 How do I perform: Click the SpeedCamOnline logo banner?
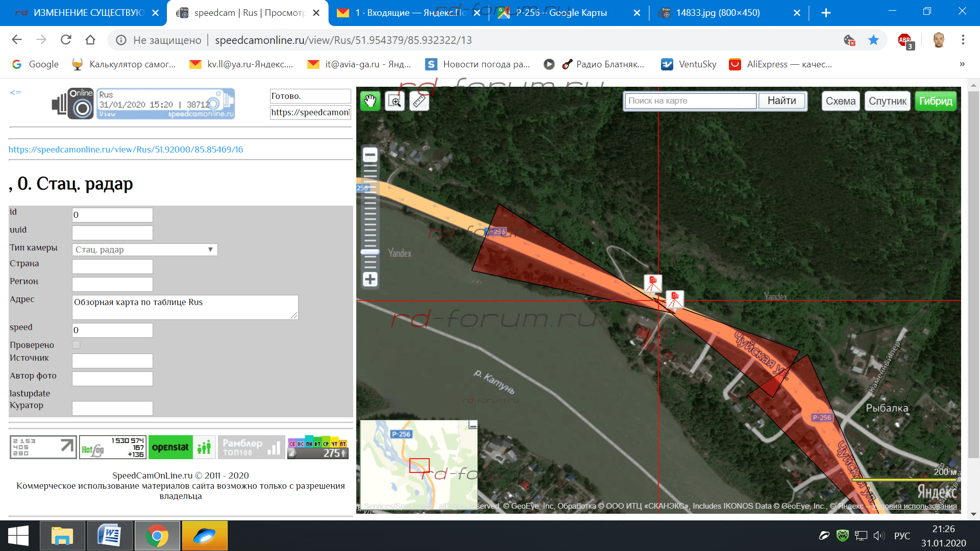[x=143, y=104]
